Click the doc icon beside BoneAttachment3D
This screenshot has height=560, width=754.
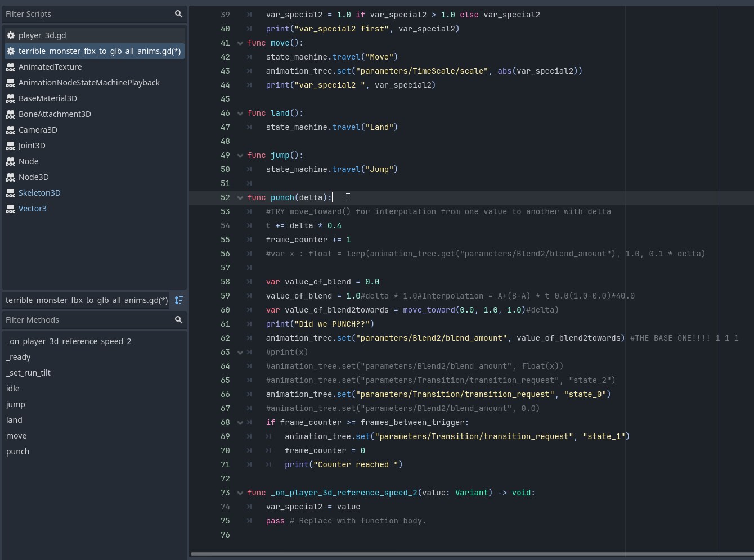(11, 114)
